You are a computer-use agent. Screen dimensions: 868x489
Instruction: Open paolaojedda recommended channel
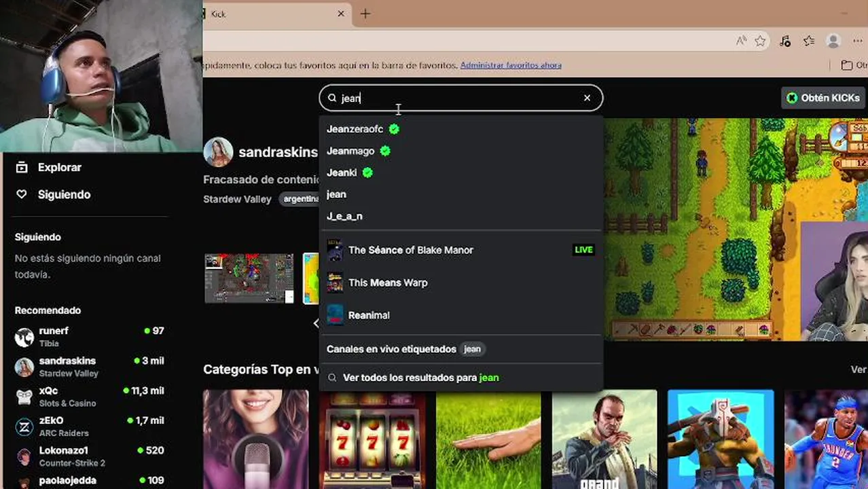[90, 482]
